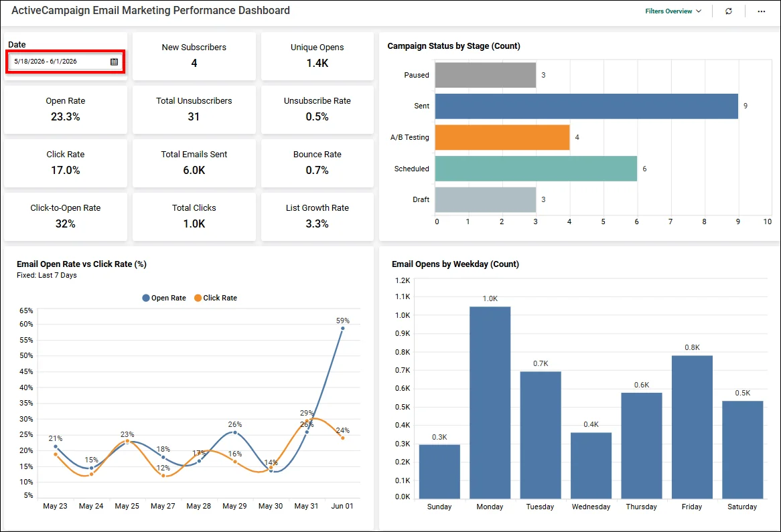Click the 24% Click Rate point on Jun 01
This screenshot has height=532, width=781.
343,438
